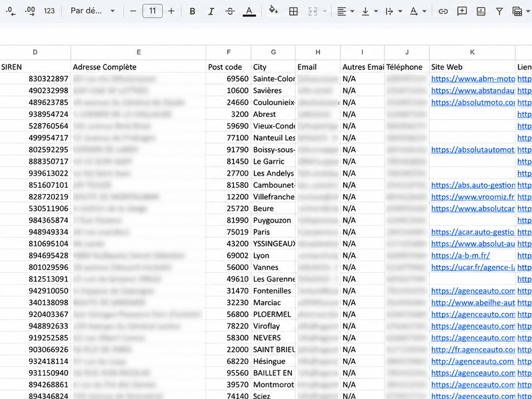532x399 pixels.
Task: Add a comment using the comment icon
Action: pos(462,11)
